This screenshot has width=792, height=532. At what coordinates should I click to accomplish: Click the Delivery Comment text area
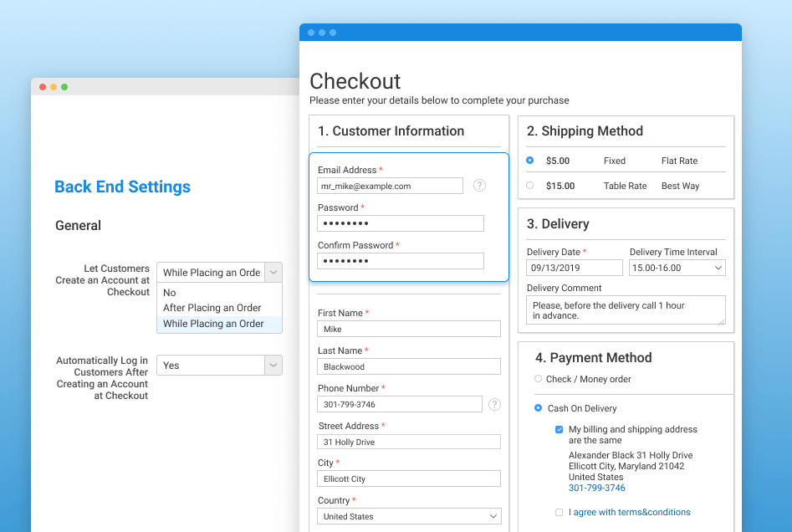pos(626,310)
